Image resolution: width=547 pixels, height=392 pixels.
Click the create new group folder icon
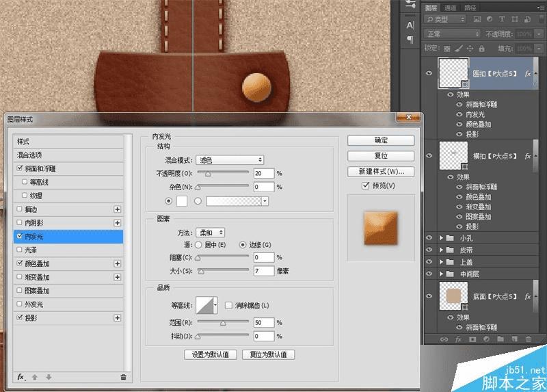pyautogui.click(x=500, y=338)
